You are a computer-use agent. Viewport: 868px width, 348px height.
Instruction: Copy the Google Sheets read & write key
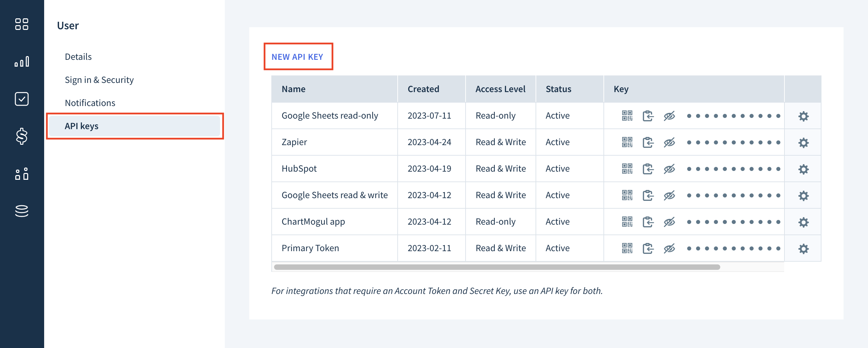click(x=648, y=195)
